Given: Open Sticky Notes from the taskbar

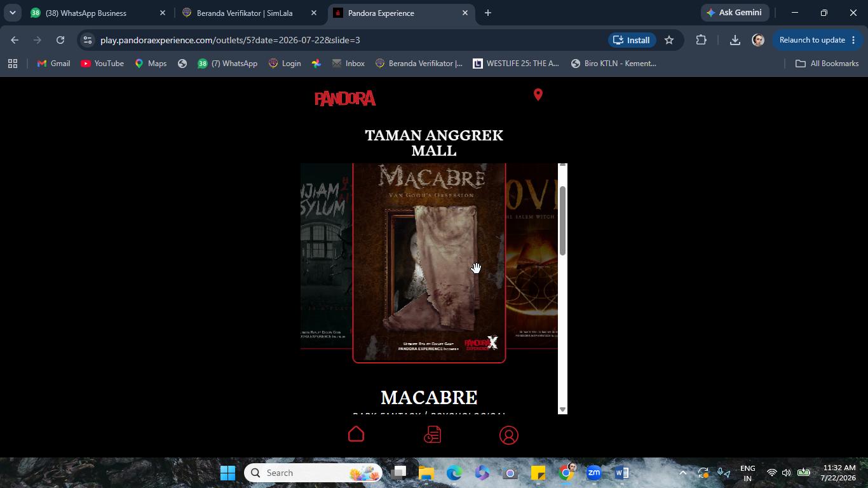Looking at the screenshot, I should point(538,473).
